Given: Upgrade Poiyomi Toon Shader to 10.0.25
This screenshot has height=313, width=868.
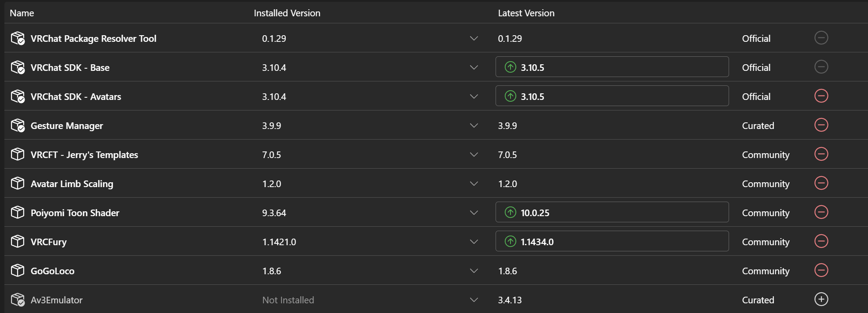Looking at the screenshot, I should click(612, 212).
